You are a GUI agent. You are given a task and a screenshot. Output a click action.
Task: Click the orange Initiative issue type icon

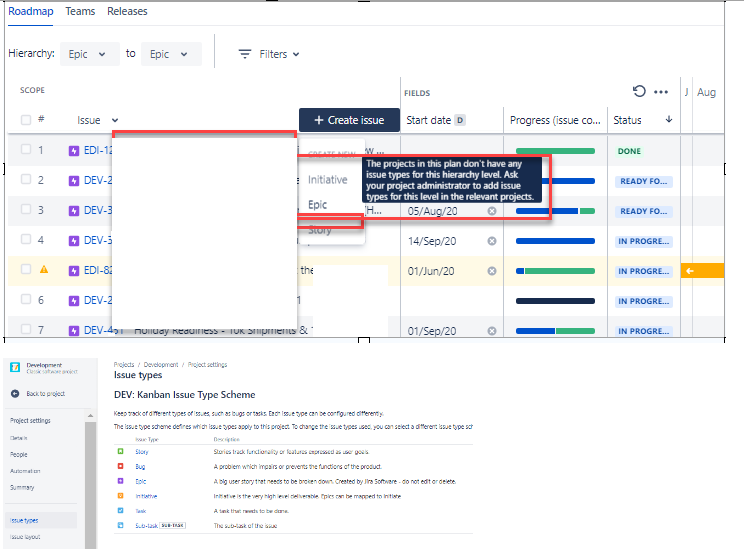(x=121, y=495)
